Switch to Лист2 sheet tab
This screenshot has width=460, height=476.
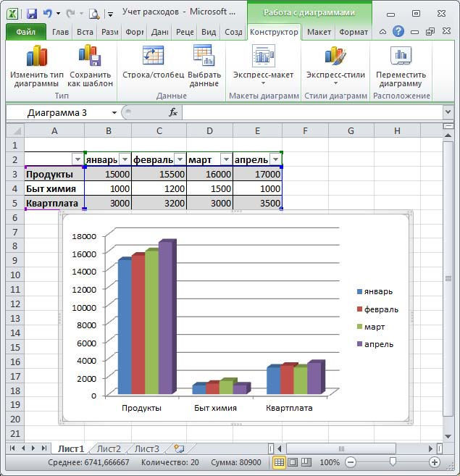109,448
